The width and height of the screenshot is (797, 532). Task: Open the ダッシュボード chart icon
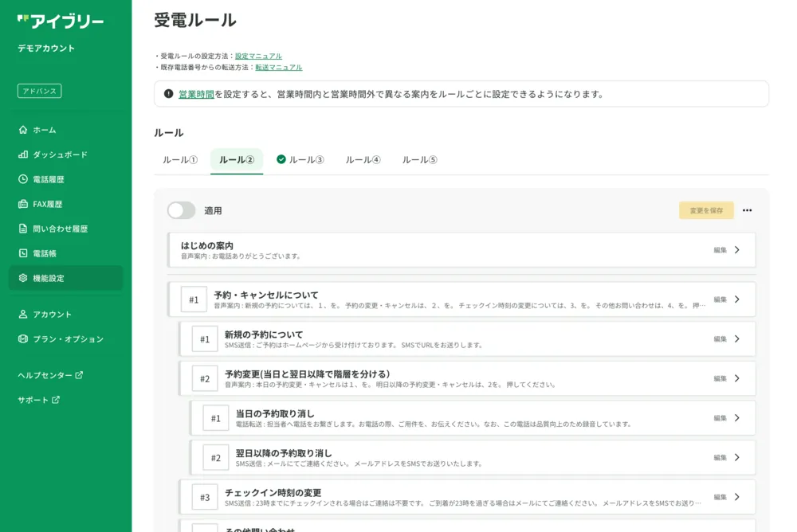[23, 155]
